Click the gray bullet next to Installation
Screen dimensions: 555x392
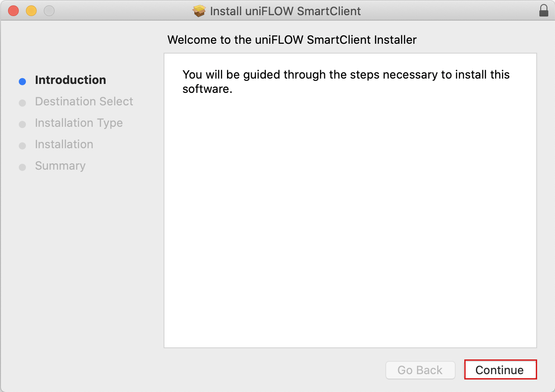click(x=22, y=146)
